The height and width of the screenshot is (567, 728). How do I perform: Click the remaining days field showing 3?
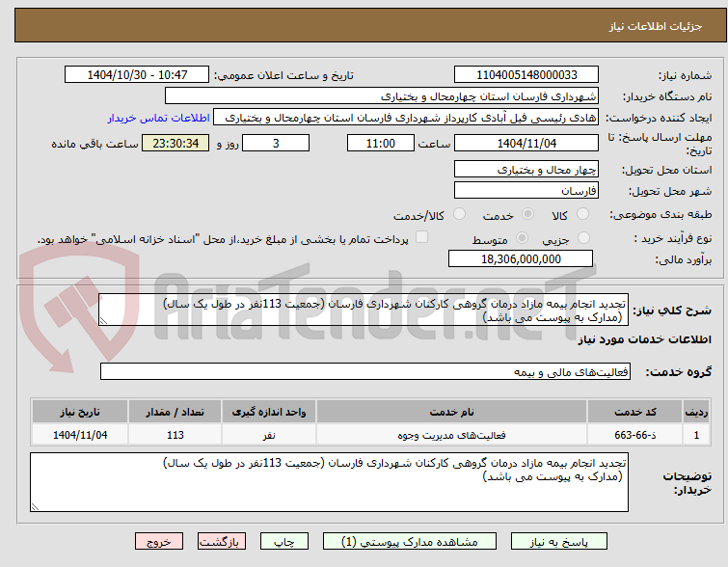click(x=276, y=143)
